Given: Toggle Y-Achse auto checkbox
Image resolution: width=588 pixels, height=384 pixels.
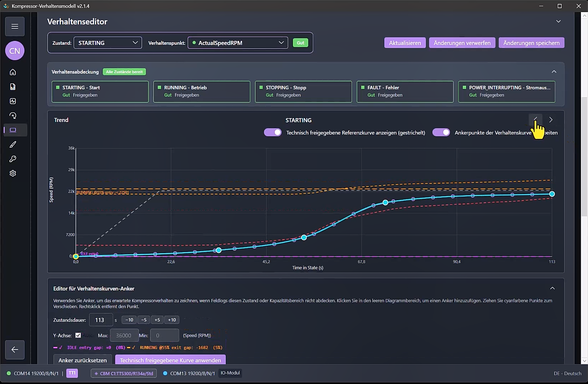Looking at the screenshot, I should [78, 335].
